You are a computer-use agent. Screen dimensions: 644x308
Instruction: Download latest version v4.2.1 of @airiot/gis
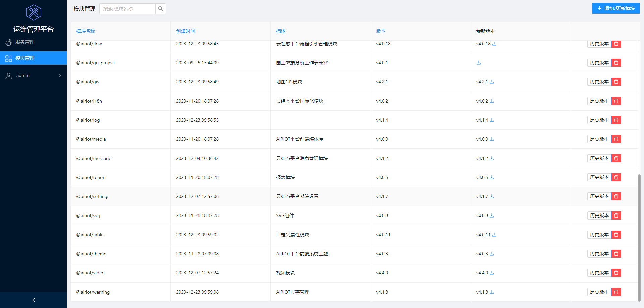point(492,82)
